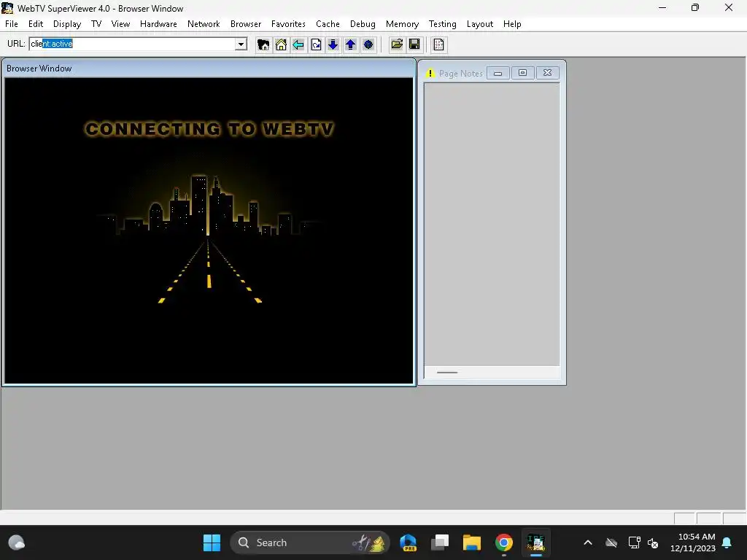This screenshot has height=560, width=747.
Task: Click the Page Notes text area
Action: pyautogui.click(x=492, y=225)
